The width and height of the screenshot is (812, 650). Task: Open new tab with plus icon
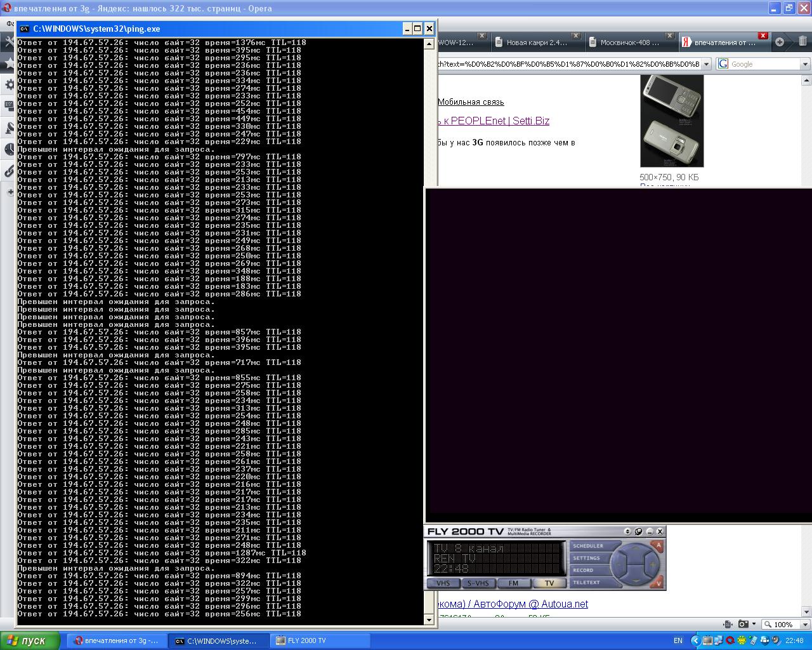click(780, 42)
